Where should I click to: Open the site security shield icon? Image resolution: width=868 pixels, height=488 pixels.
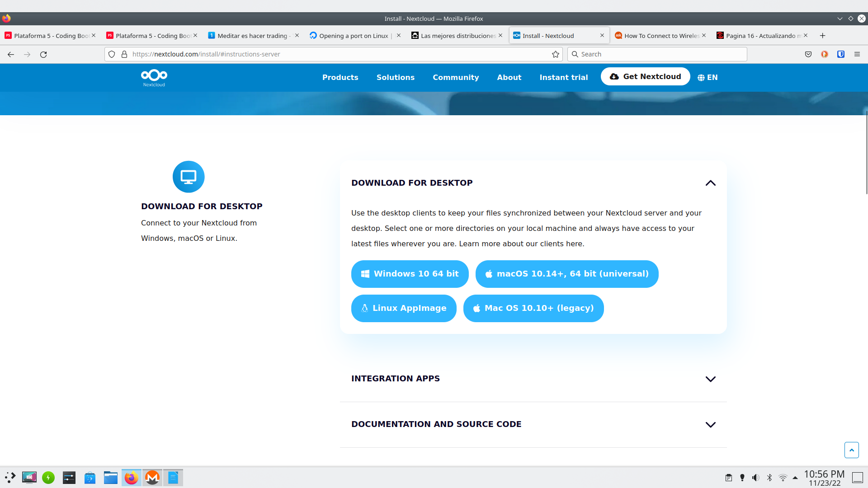[112, 54]
